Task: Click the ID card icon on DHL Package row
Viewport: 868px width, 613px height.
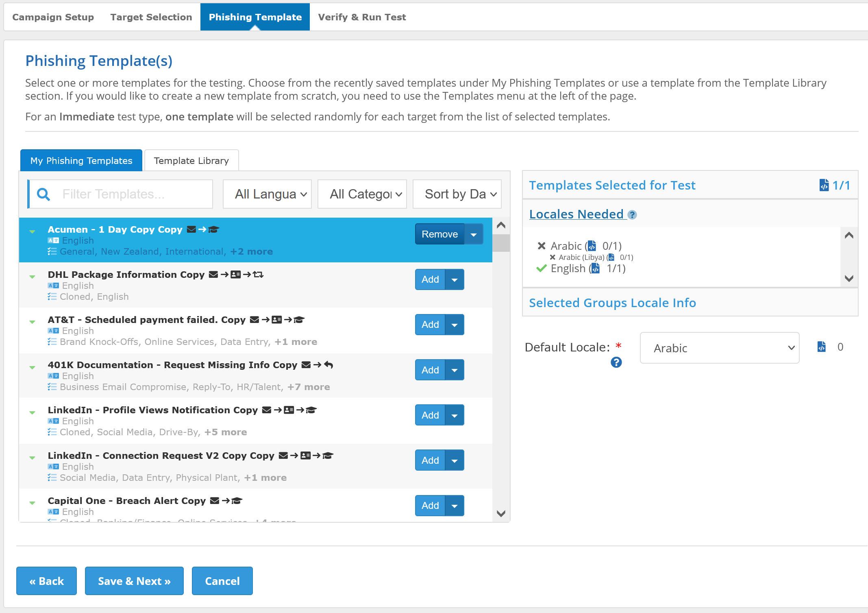Action: 236,275
